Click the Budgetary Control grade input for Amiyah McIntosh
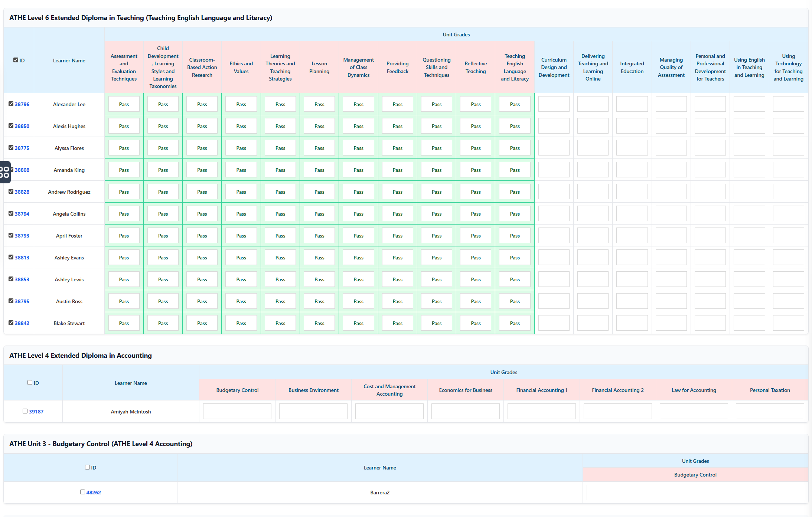This screenshot has width=812, height=517. (x=237, y=411)
